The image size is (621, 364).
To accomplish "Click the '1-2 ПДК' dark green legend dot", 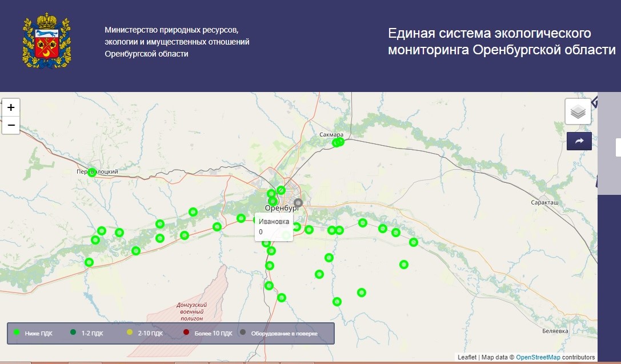I will point(73,333).
